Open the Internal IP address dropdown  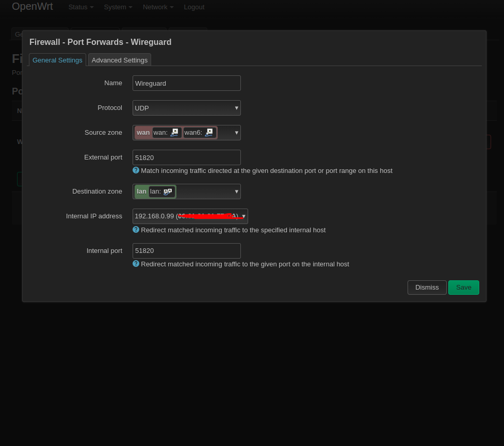click(x=190, y=216)
